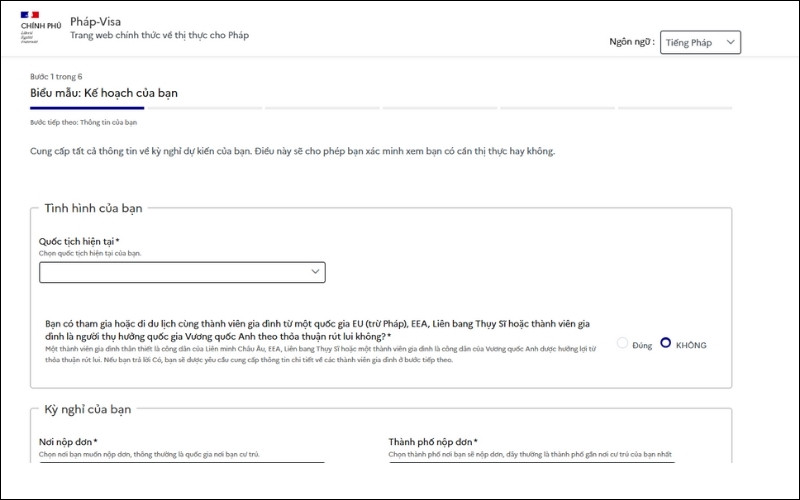This screenshot has width=800, height=500.
Task: Click the last segment of the progress bar
Action: 674,107
